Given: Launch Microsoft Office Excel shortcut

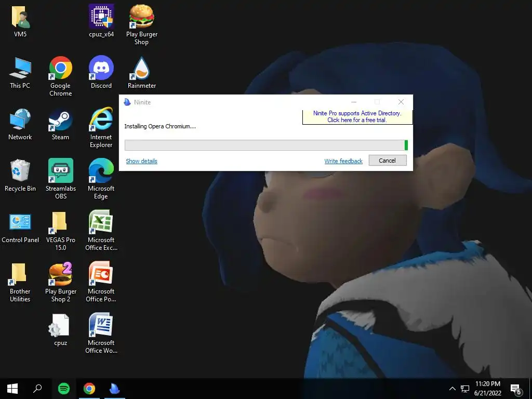Looking at the screenshot, I should point(101,231).
